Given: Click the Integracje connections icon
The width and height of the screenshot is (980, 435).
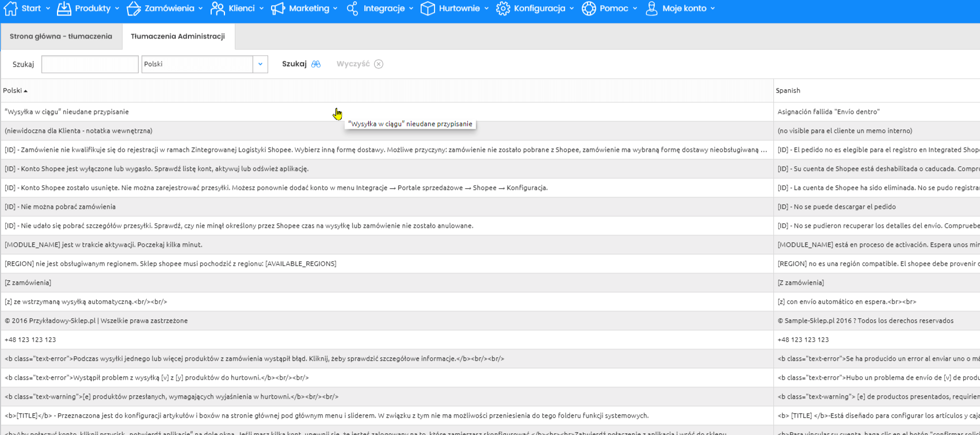Looking at the screenshot, I should [352, 8].
